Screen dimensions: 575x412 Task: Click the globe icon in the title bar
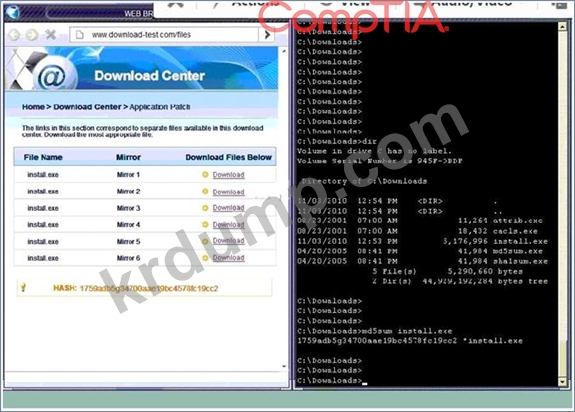[x=13, y=12]
